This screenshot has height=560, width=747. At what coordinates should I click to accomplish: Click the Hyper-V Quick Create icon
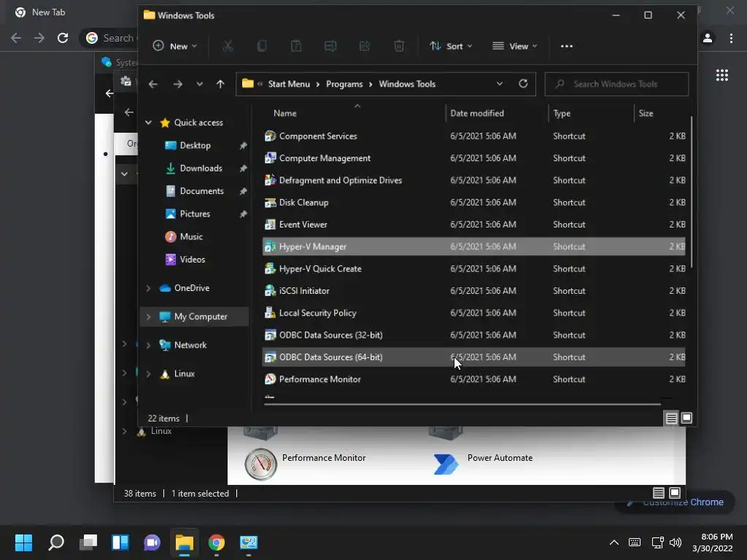point(270,268)
